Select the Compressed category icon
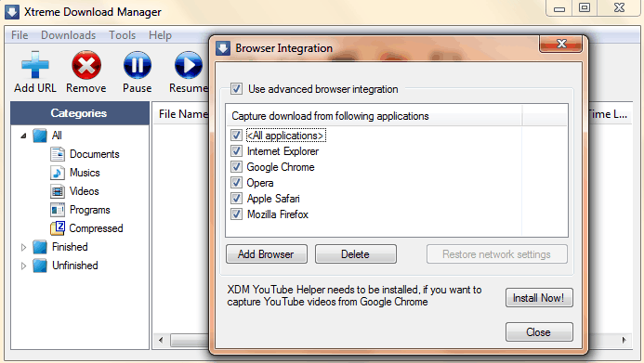 (58, 228)
